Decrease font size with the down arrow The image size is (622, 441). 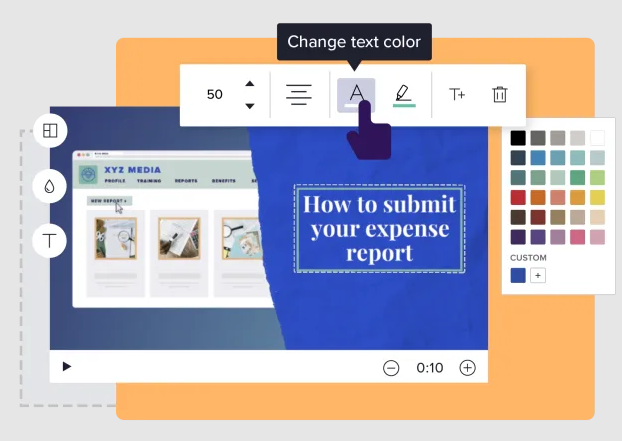coord(250,105)
